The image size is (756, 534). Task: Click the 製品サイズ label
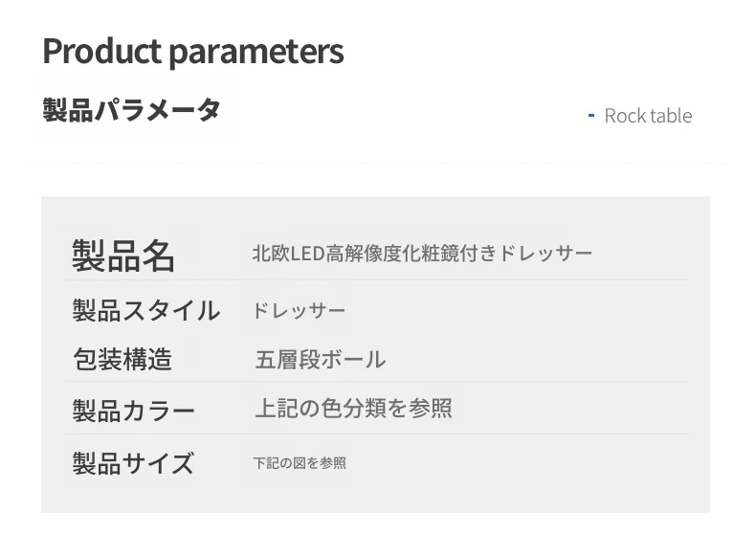click(133, 463)
